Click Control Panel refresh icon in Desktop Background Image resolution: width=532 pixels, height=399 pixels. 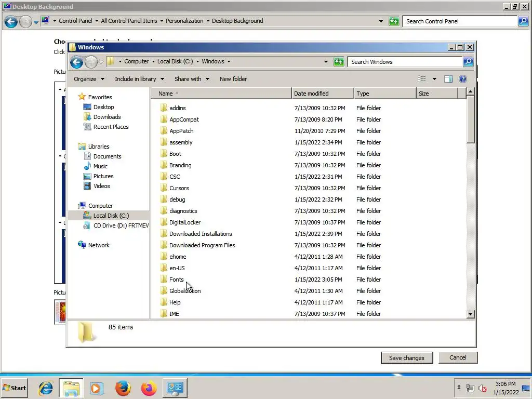click(394, 21)
